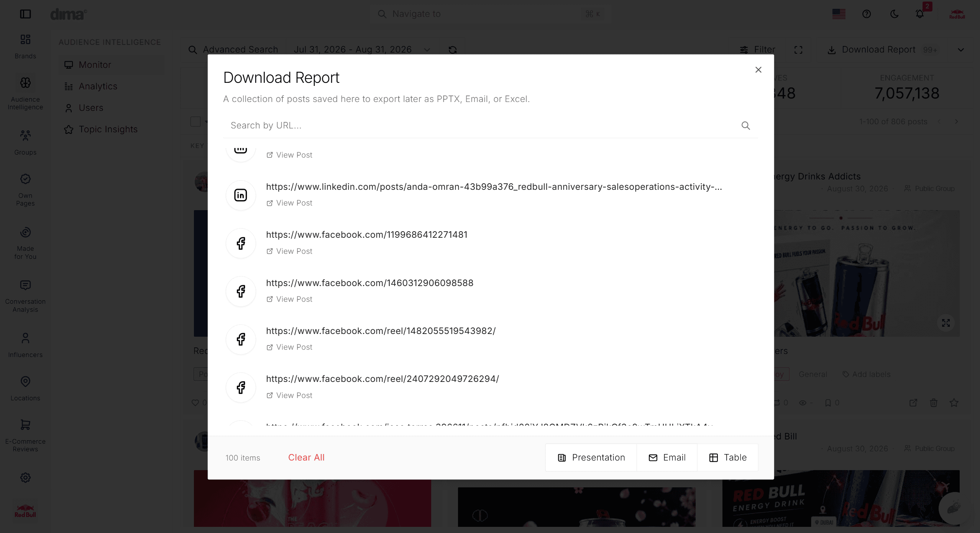Click Clear All in dialog footer
980x533 pixels.
tap(306, 457)
